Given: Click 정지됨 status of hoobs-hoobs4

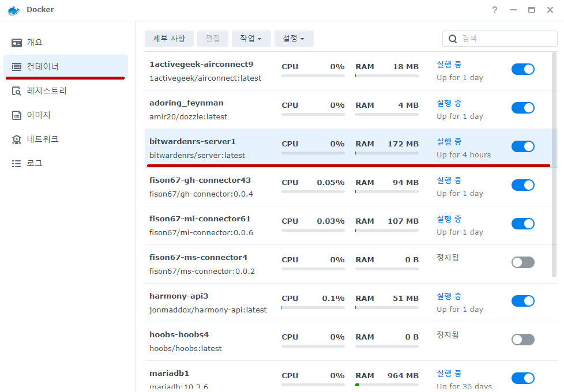Looking at the screenshot, I should point(448,335).
